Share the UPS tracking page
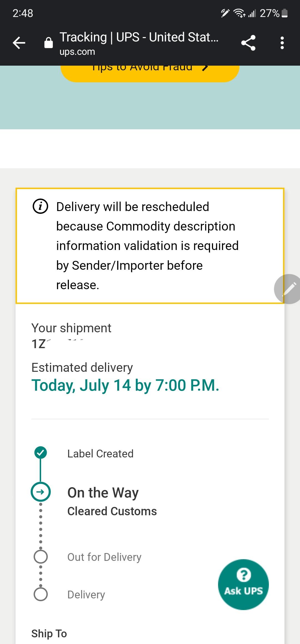Image resolution: width=300 pixels, height=644 pixels. 248,43
